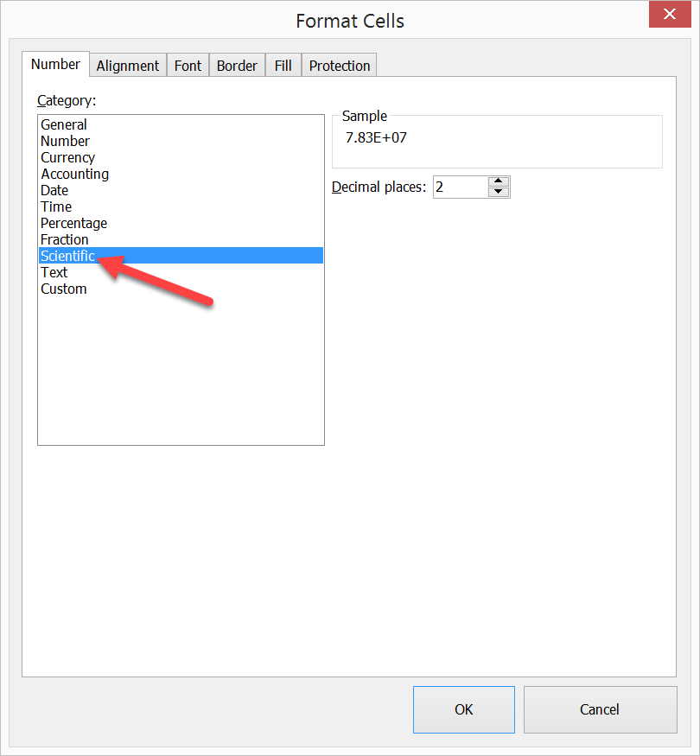Choose the Date format category
This screenshot has width=700, height=756.
pyautogui.click(x=54, y=190)
